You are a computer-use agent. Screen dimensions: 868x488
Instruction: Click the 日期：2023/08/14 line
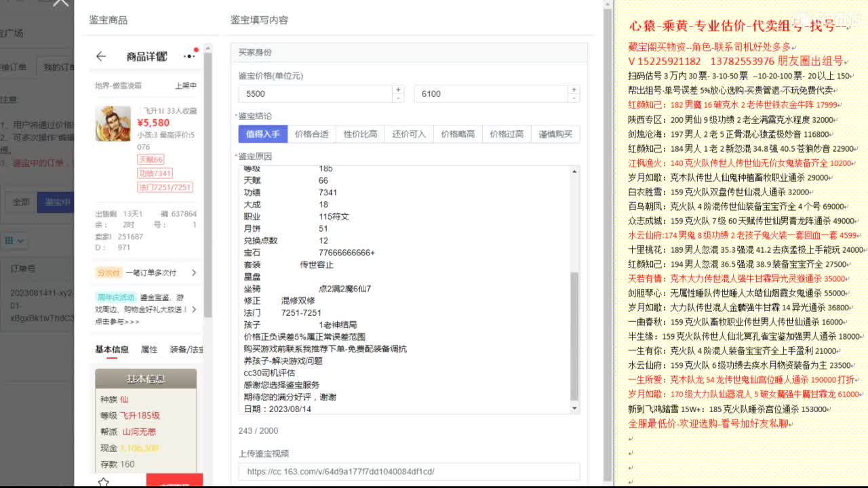[x=277, y=409]
